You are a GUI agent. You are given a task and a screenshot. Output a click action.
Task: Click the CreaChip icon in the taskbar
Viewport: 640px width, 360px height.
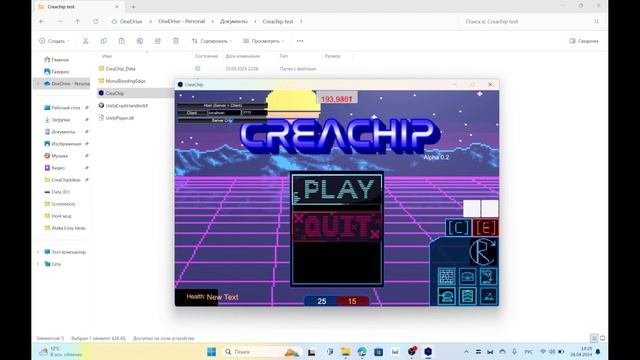click(428, 351)
